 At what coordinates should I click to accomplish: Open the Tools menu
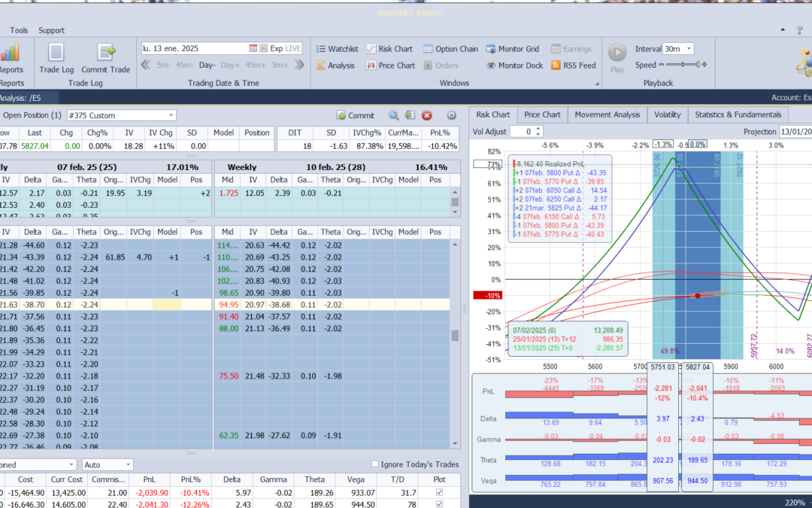19,30
